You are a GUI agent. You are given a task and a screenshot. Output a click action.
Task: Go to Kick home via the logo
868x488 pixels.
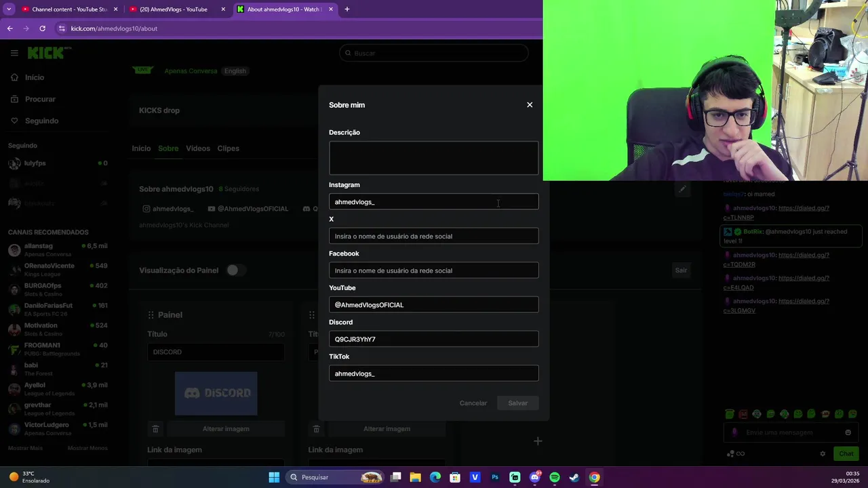(x=49, y=53)
